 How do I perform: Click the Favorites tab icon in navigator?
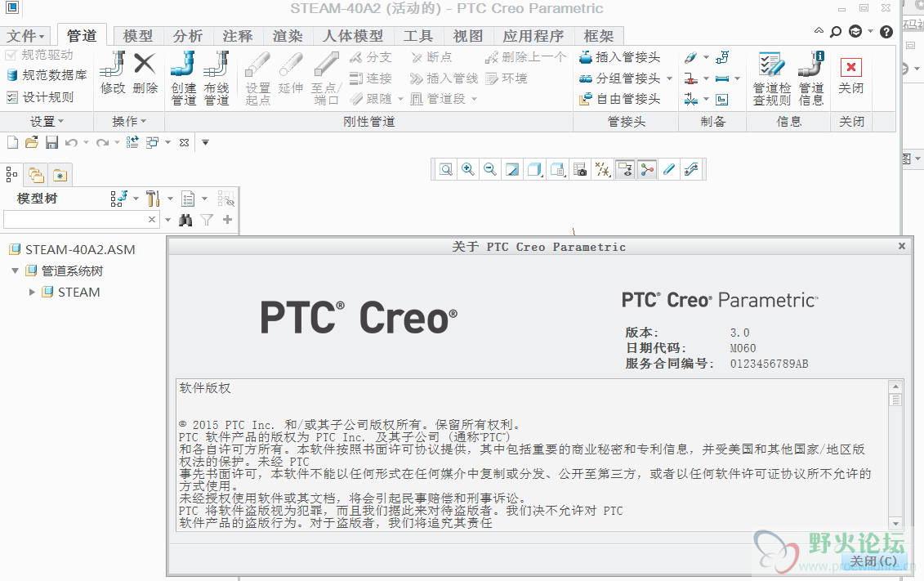coord(60,175)
